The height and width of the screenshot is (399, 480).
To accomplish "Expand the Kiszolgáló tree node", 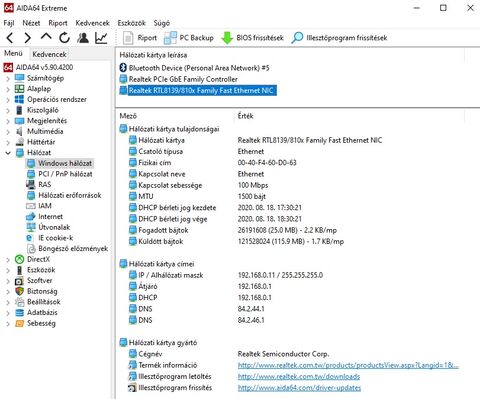I will [8, 111].
